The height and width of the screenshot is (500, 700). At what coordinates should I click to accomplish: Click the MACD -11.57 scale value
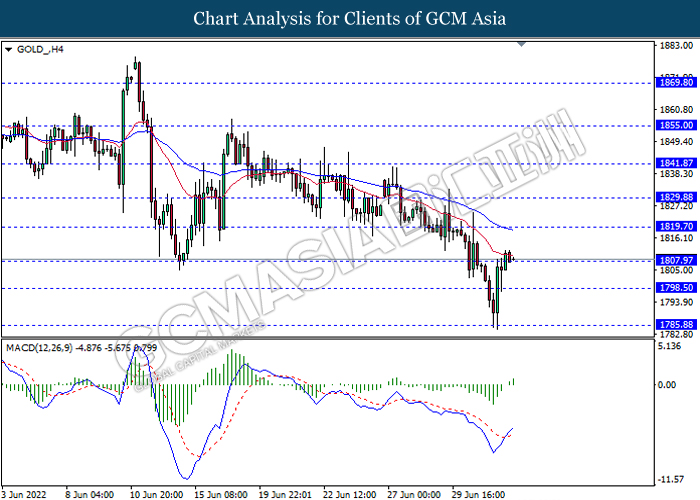tap(671, 479)
